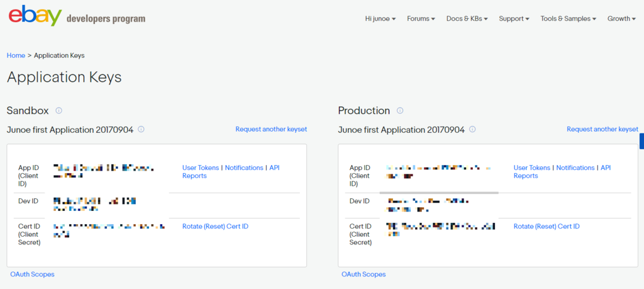Viewport: 644px width, 289px height.
Task: Click Production Dev ID label
Action: click(x=359, y=201)
